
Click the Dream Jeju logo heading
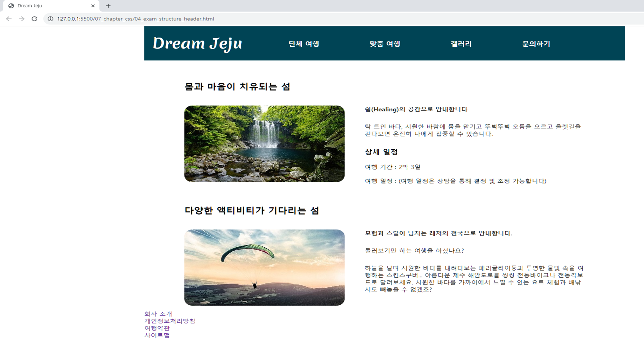(x=197, y=43)
